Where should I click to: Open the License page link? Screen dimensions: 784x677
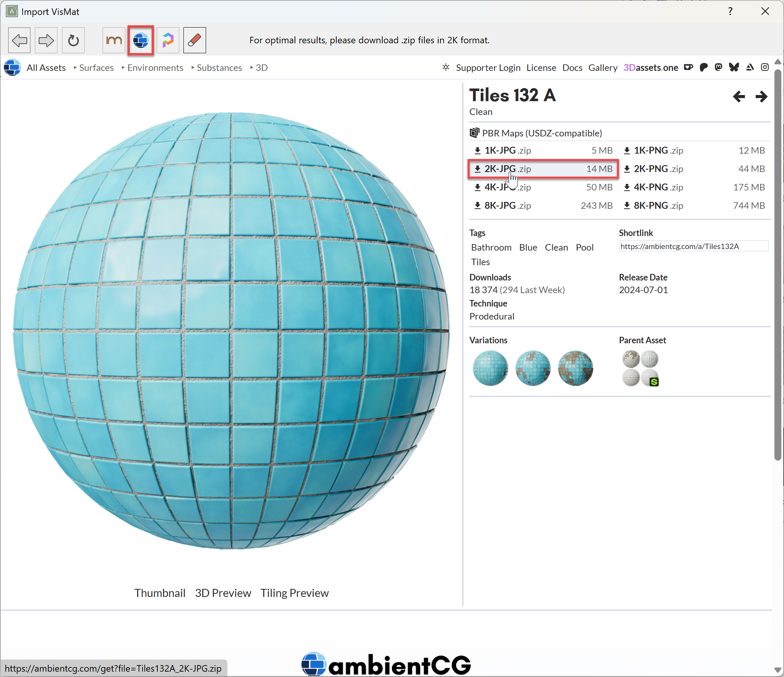(541, 68)
